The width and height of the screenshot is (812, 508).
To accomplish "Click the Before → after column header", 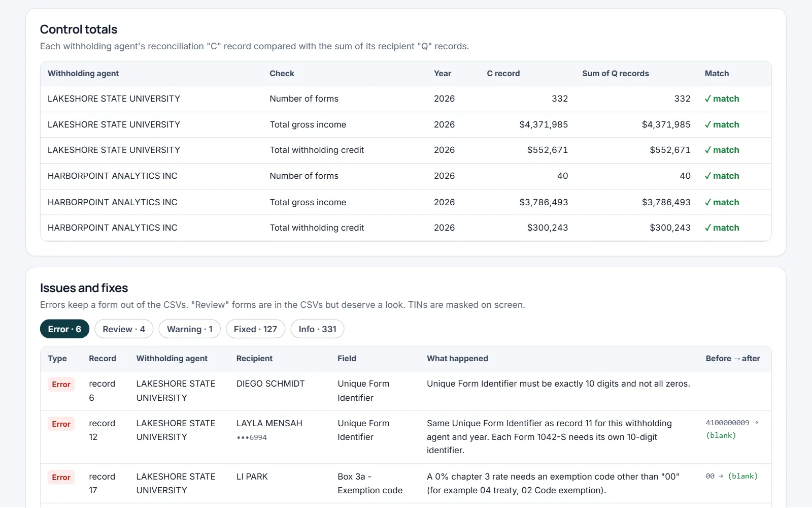I will point(732,359).
